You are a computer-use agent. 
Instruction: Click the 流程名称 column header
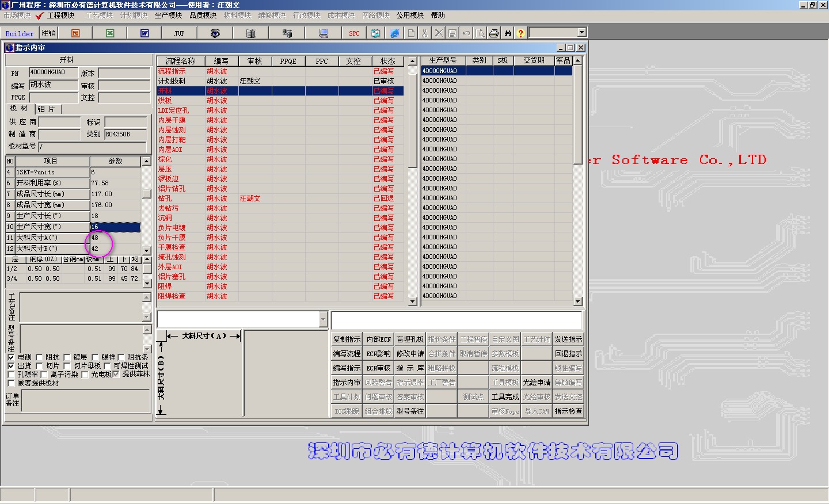[181, 61]
